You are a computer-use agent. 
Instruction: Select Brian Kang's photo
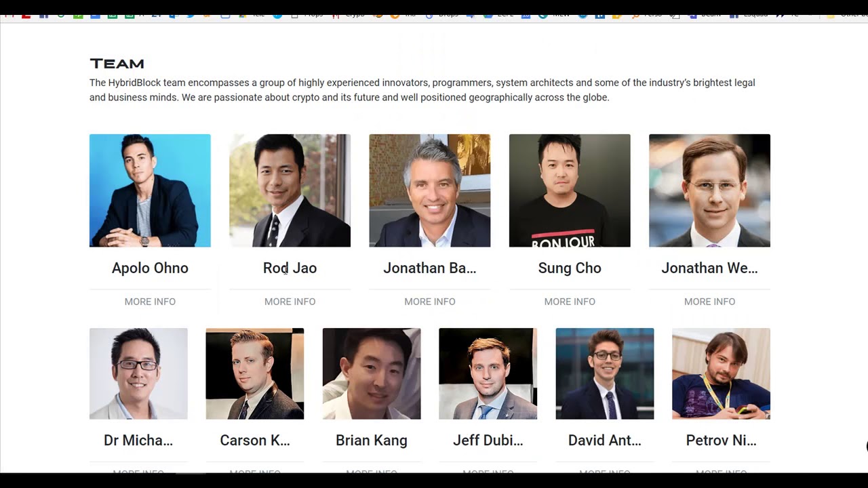tap(372, 373)
